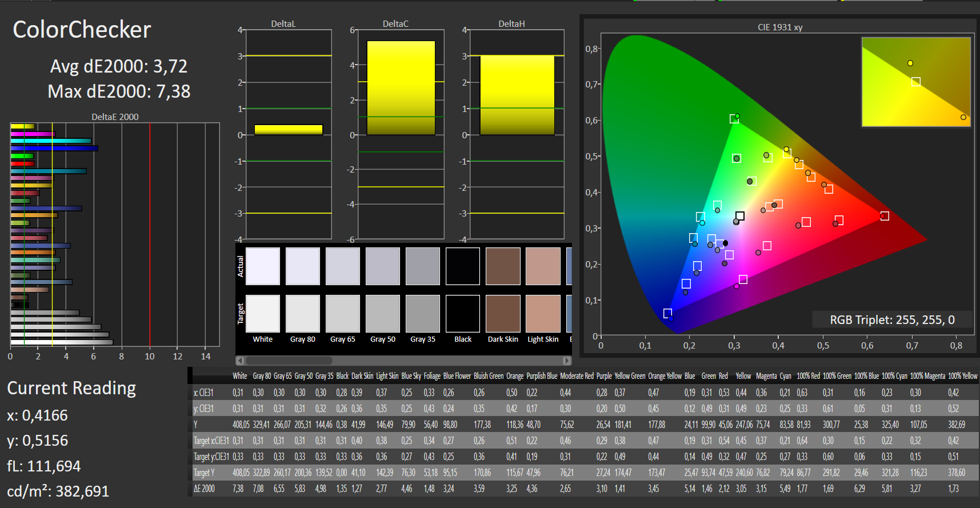This screenshot has width=980, height=508.
Task: Select the ΔE 2000 row label in the table
Action: (x=204, y=489)
